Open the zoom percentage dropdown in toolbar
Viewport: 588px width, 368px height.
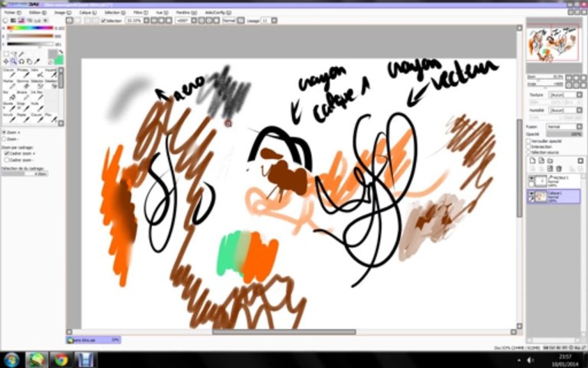[146, 20]
